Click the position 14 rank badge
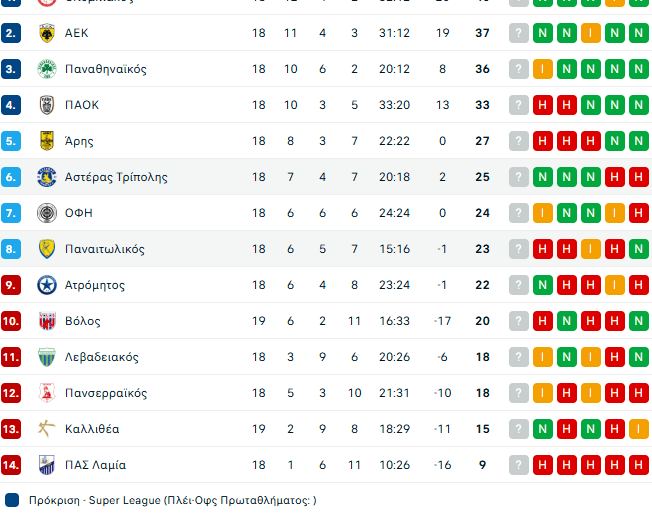 click(x=11, y=465)
